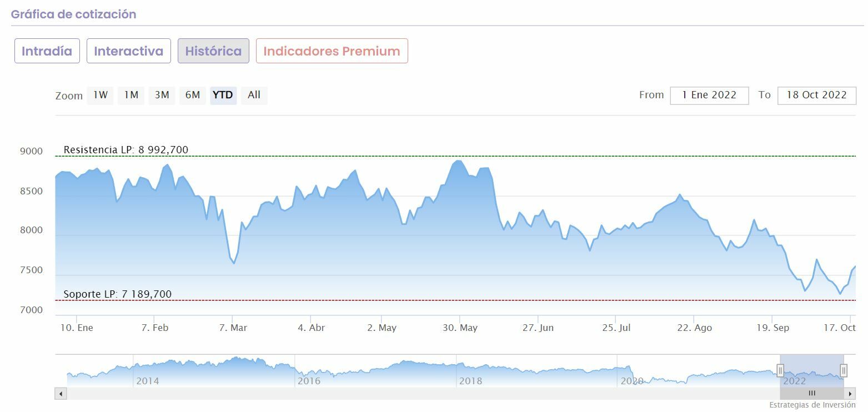
Task: Set zoom range to 1M
Action: [131, 95]
